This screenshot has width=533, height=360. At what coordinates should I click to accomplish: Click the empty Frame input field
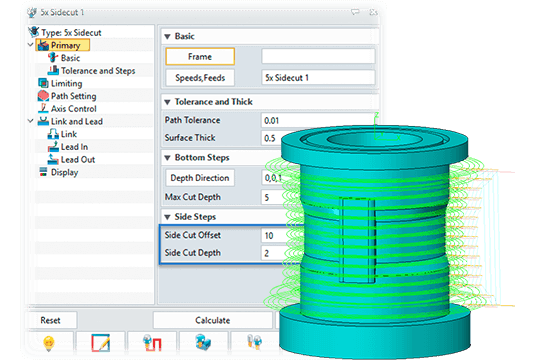(x=318, y=56)
